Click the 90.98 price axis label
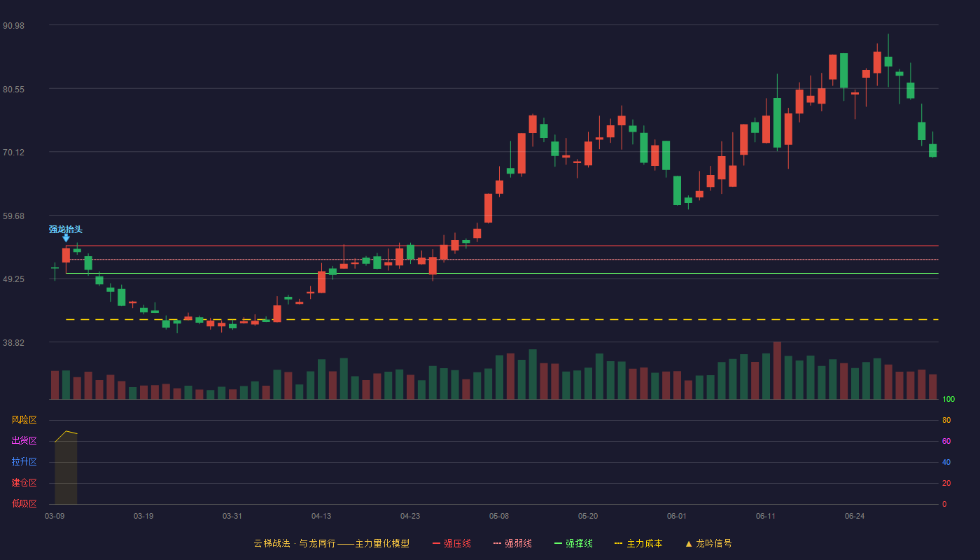 (x=14, y=25)
